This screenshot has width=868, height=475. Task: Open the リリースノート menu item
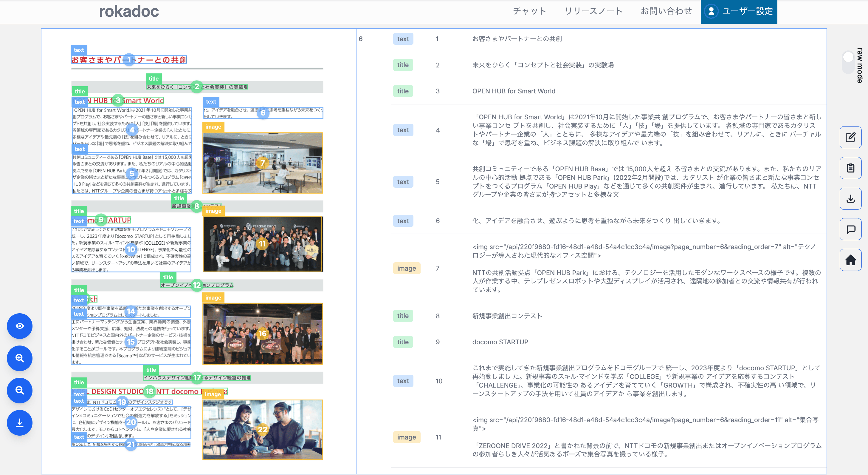click(593, 11)
